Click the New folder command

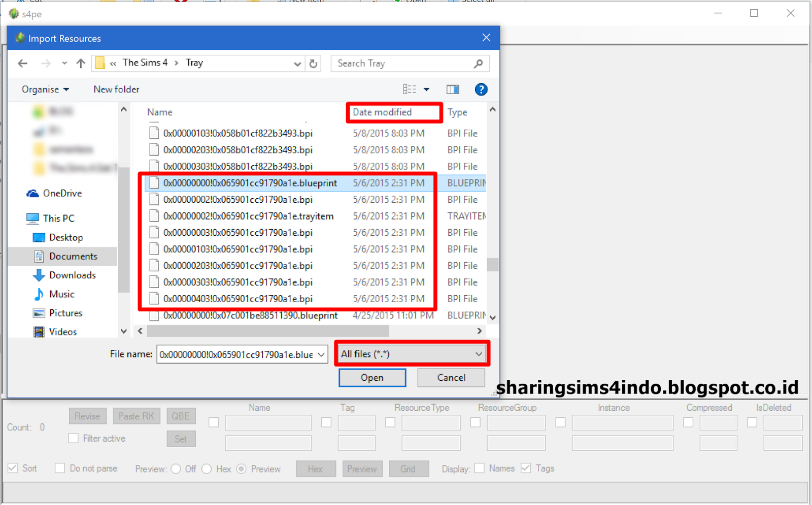[x=116, y=89]
